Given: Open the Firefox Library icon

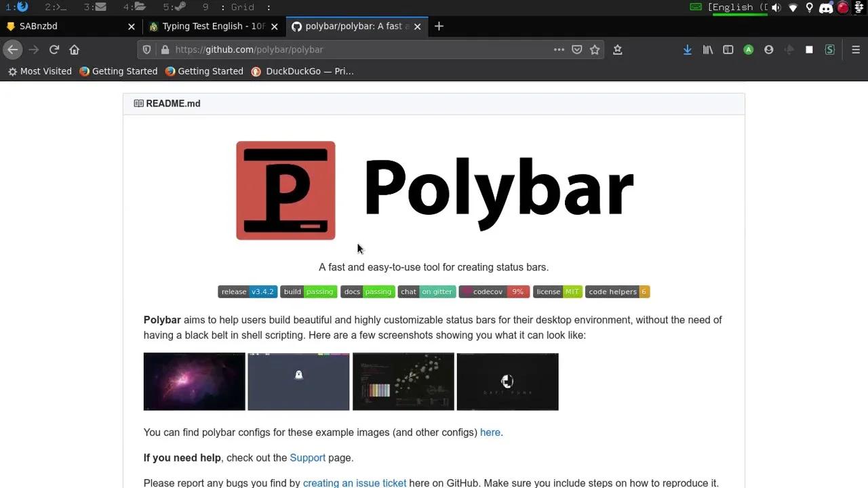Looking at the screenshot, I should tap(707, 49).
